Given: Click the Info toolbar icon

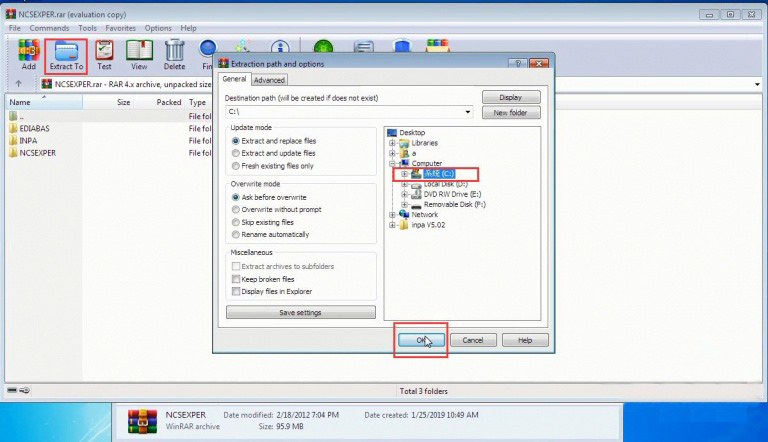Looking at the screenshot, I should (280, 47).
